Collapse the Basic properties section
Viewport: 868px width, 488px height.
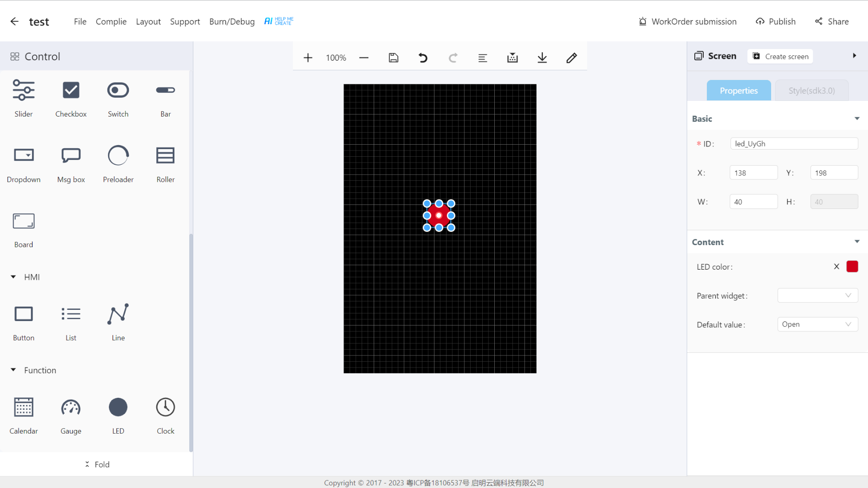point(857,119)
